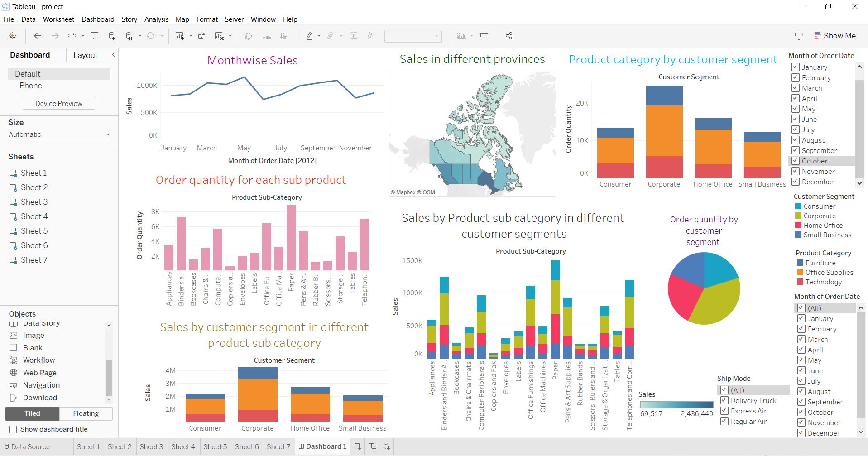Viewport: 868px width, 456px height.
Task: Click the Undo arrow in the toolbar
Action: click(38, 35)
